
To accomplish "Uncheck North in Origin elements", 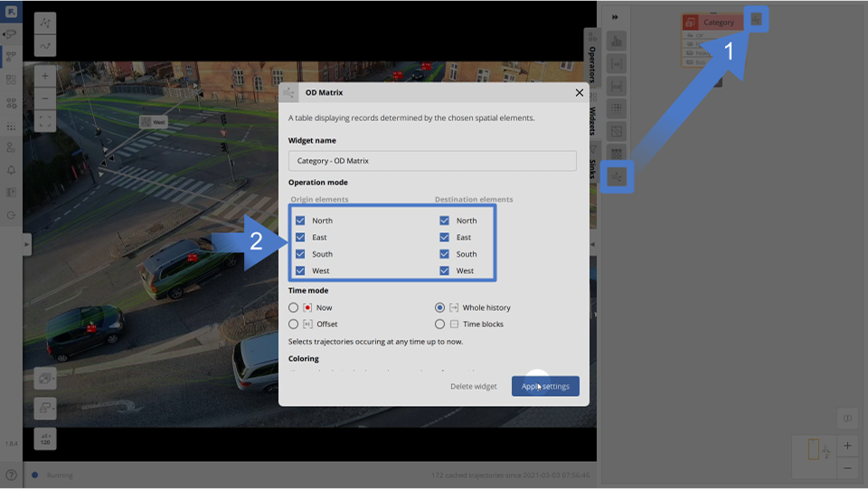I will point(300,221).
